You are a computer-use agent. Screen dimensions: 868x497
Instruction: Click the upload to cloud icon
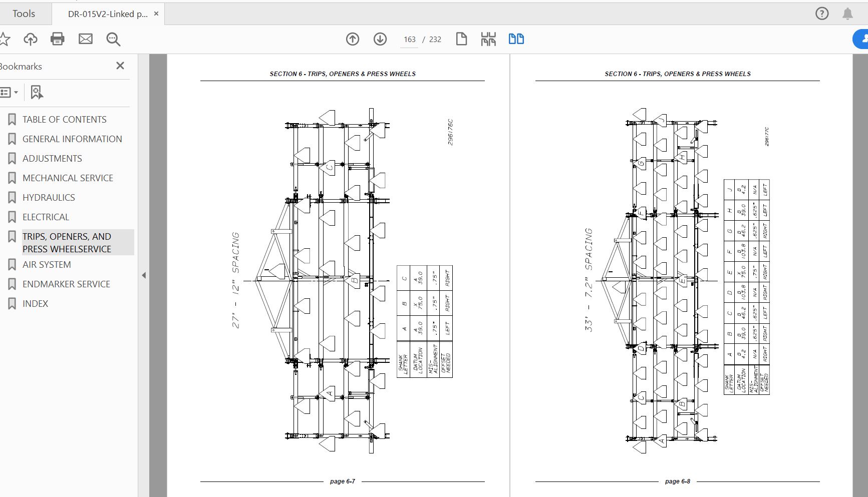31,39
